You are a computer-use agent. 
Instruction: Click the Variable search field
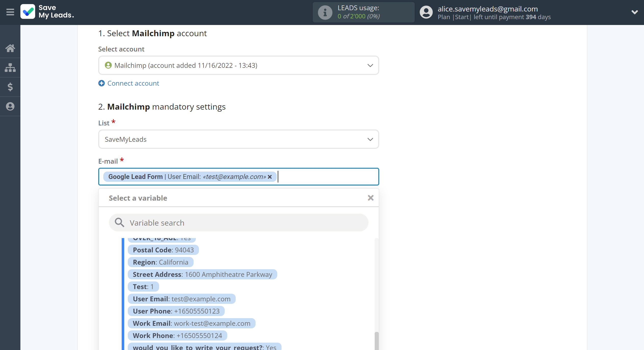point(238,223)
